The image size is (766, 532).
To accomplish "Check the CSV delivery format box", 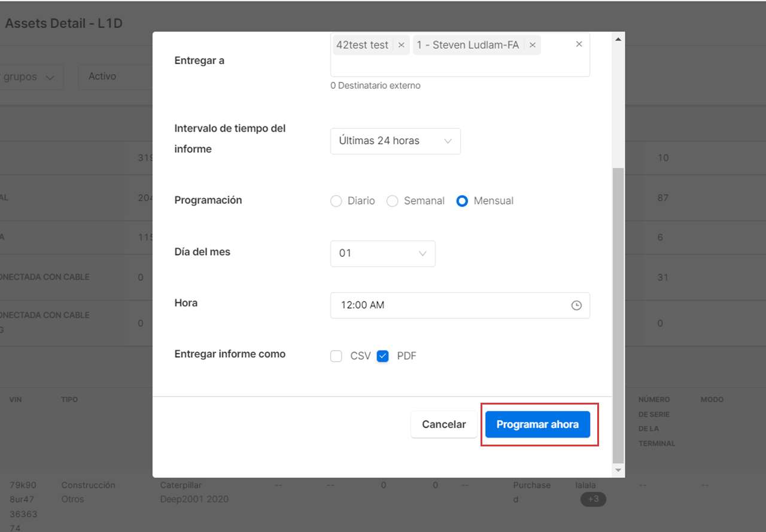I will coord(336,356).
